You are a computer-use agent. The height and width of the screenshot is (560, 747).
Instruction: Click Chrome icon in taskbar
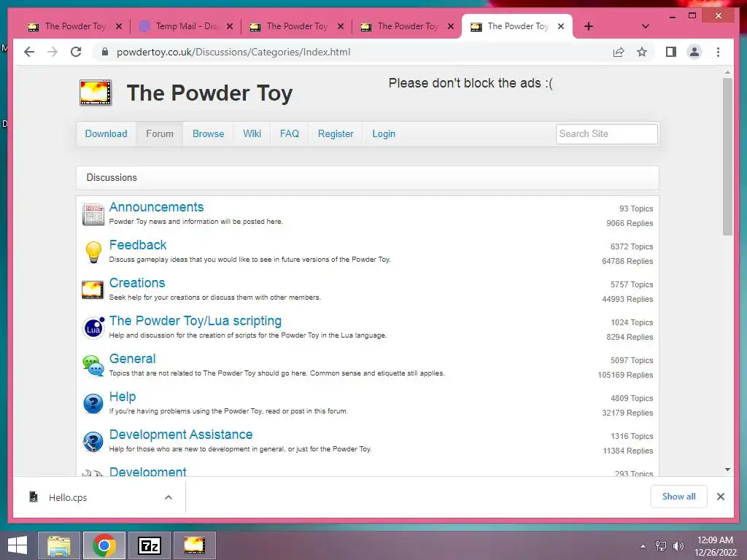point(104,545)
